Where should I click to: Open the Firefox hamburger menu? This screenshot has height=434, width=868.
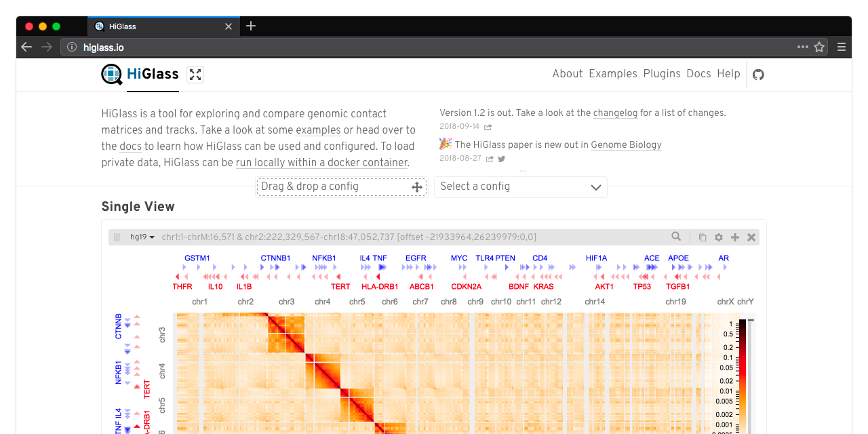coord(841,47)
